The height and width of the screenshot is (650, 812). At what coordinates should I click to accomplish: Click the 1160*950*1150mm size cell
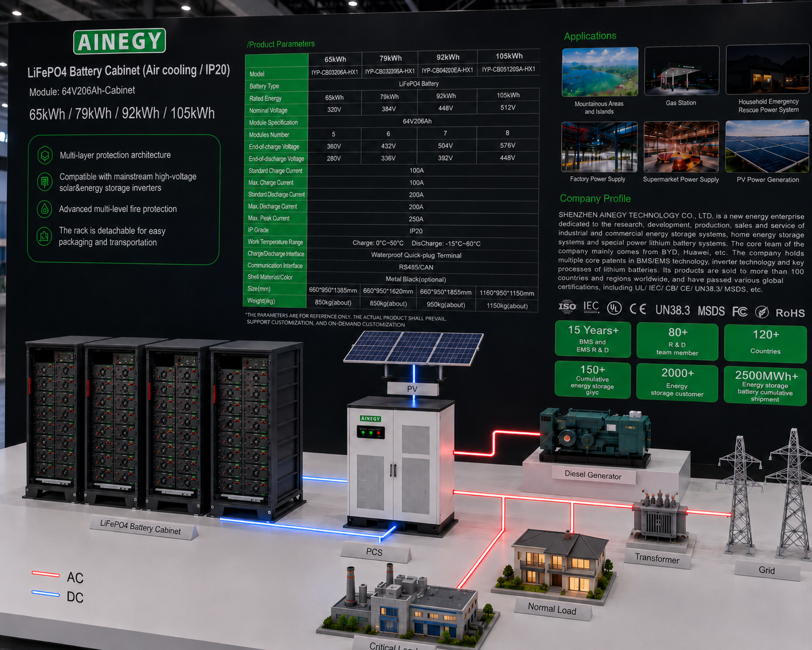click(x=507, y=293)
